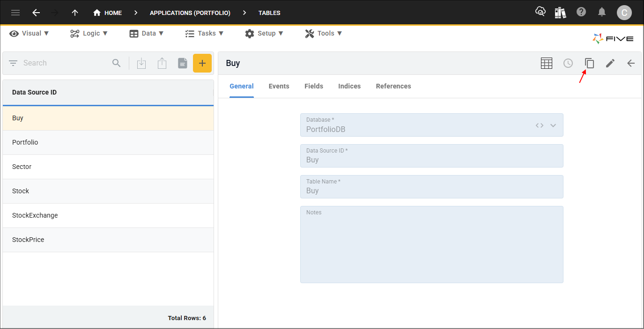Open the hamburger navigation menu

(x=15, y=13)
